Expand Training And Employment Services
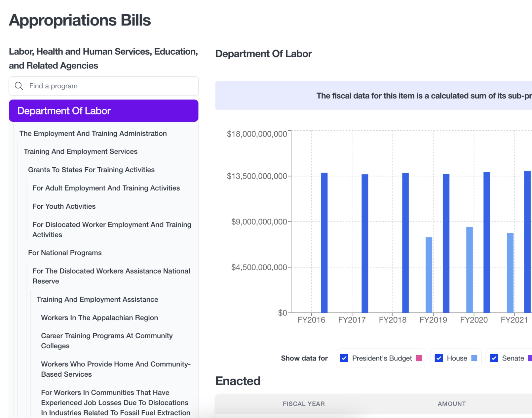Screen dimensions: 532x418 80,151
